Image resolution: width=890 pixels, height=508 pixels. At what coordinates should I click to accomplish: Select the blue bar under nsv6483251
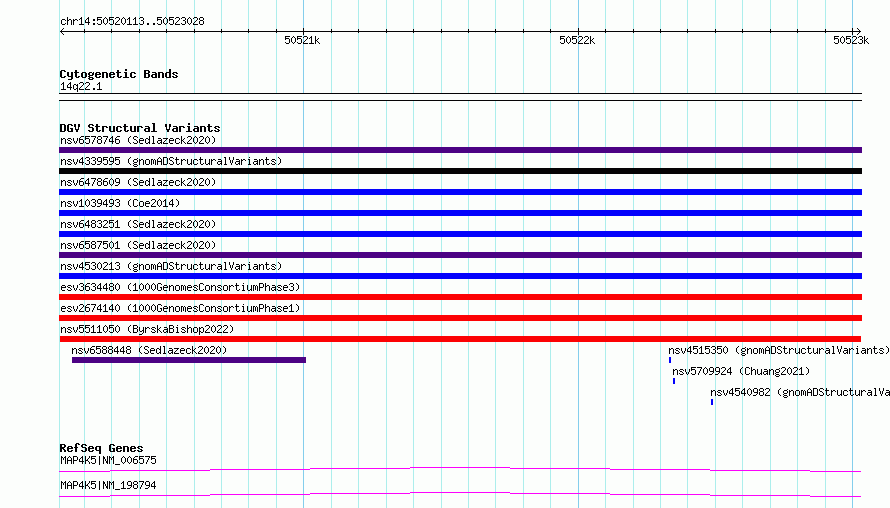click(x=460, y=234)
